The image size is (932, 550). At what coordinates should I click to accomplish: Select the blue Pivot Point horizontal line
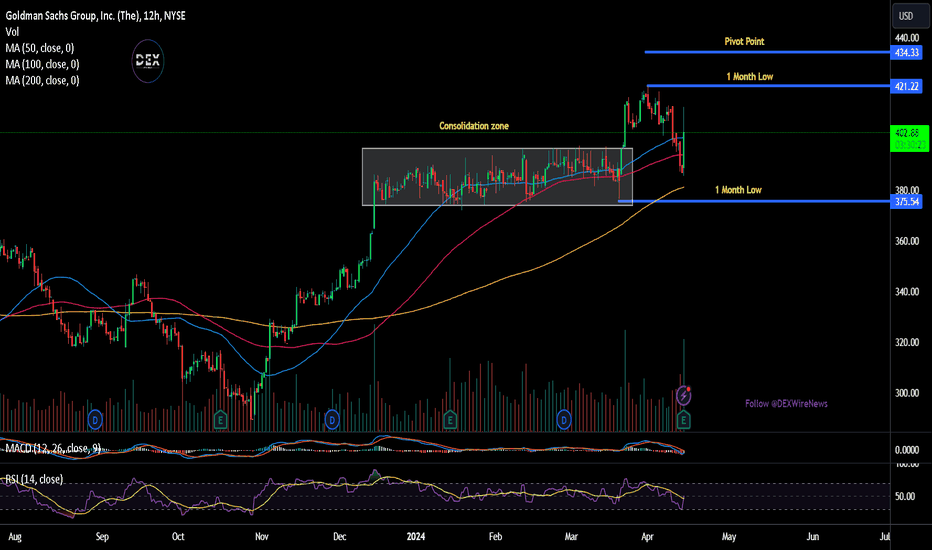tap(767, 52)
